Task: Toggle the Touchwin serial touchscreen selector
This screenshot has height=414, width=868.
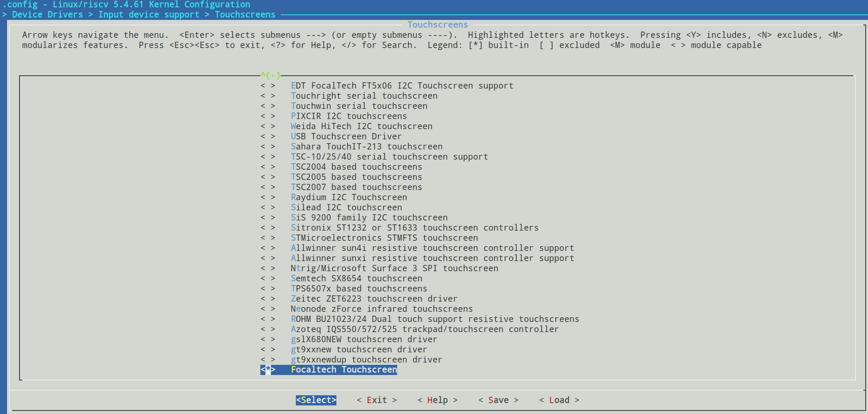Action: click(268, 106)
